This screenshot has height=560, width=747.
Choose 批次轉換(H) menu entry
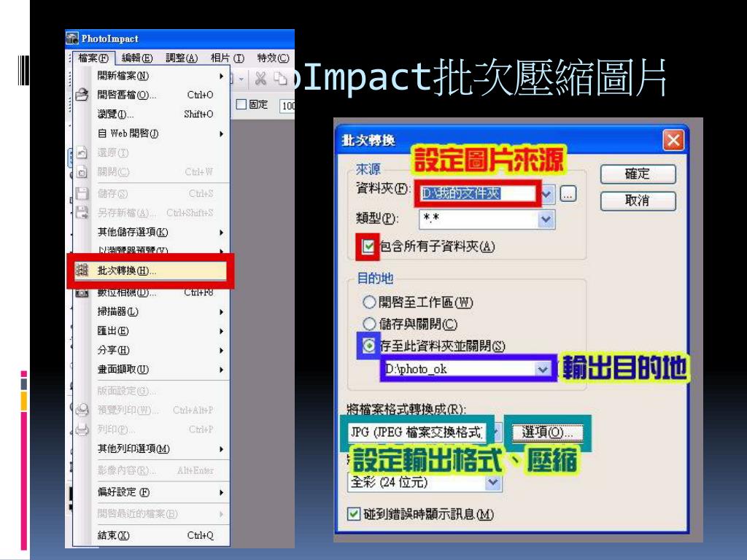tap(150, 271)
